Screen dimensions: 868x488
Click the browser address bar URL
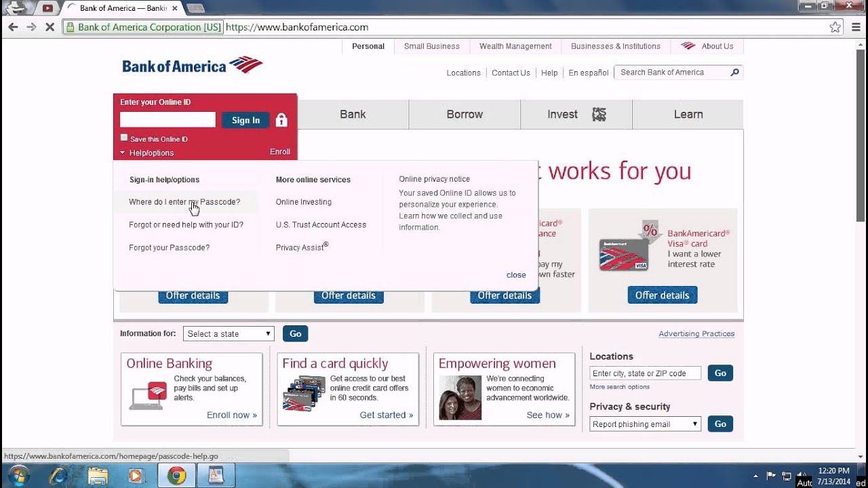(297, 27)
